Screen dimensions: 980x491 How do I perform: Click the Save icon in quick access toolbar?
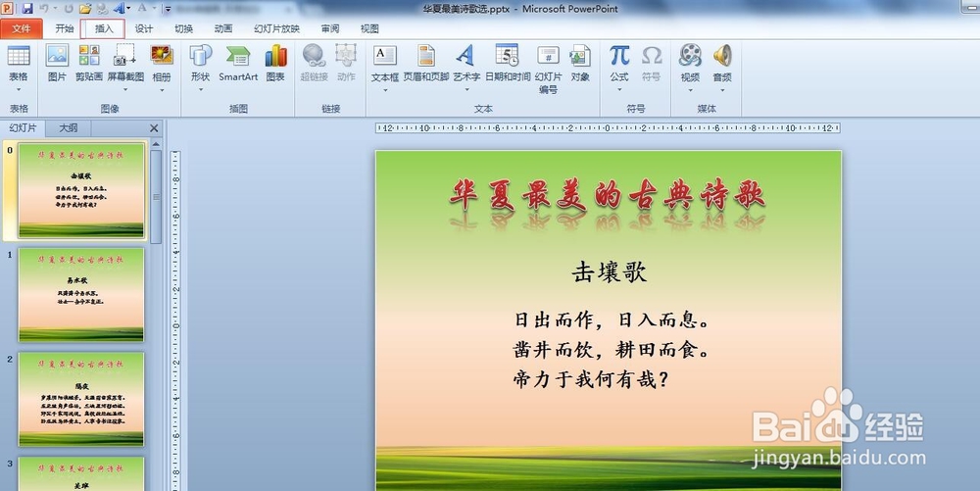tap(26, 9)
